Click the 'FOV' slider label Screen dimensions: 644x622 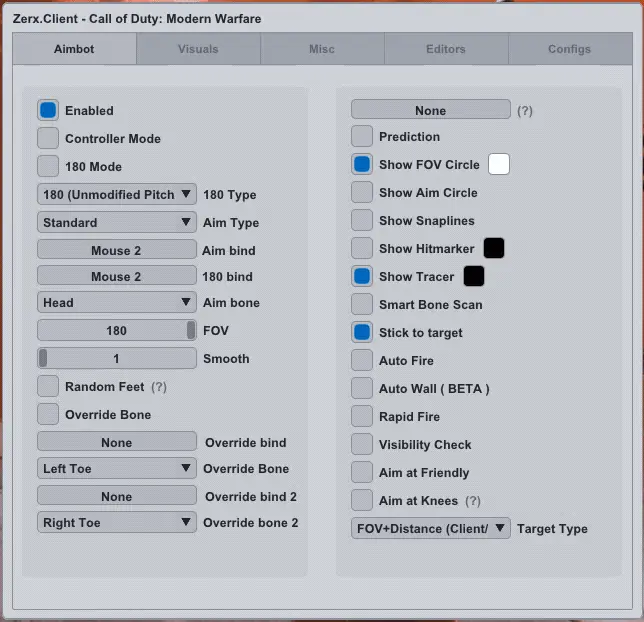tap(216, 331)
